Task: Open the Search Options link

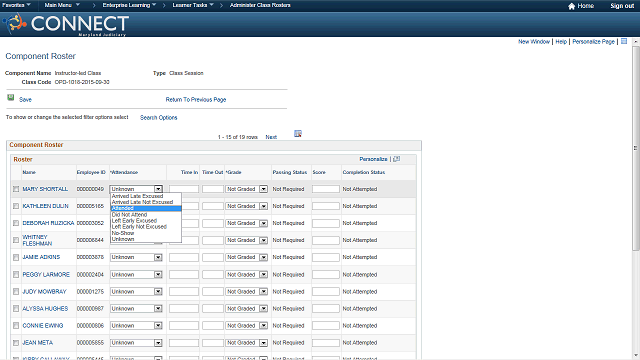Action: [x=159, y=118]
